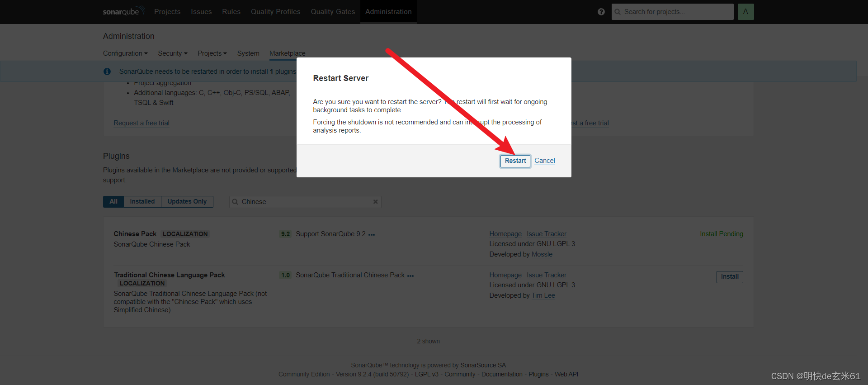Viewport: 868px width, 385px height.
Task: Open Traditional Chinese Pack Issue Tracker
Action: pyautogui.click(x=546, y=275)
